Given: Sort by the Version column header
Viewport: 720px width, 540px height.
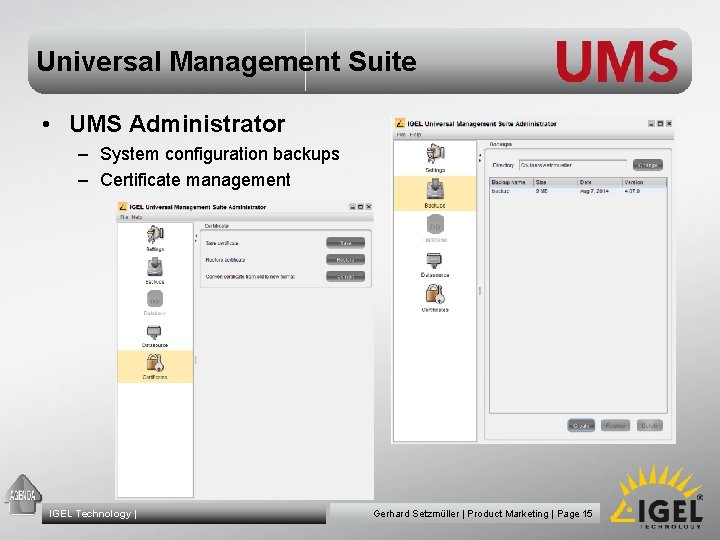Looking at the screenshot, I should click(644, 182).
